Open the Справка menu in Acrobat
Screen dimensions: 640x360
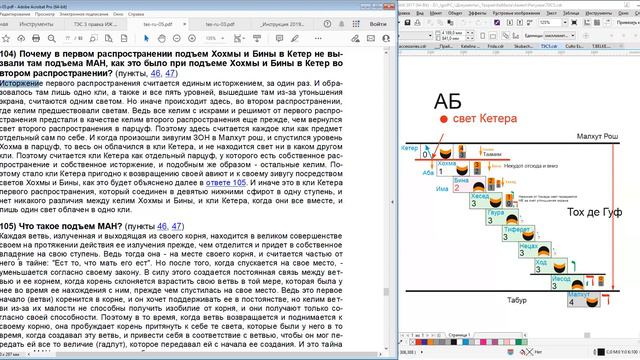coord(136,14)
